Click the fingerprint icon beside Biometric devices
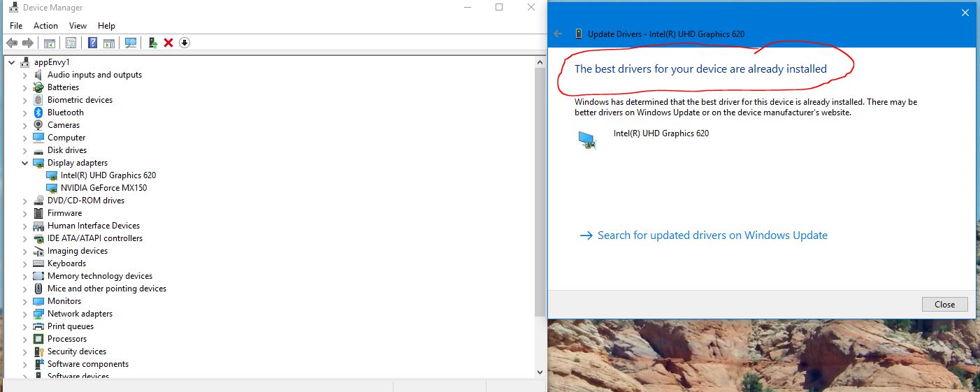The height and width of the screenshot is (392, 980). click(38, 100)
